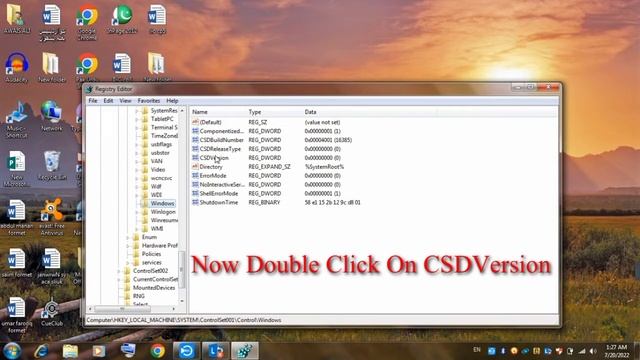Viewport: 640px width, 360px height.
Task: Click the ErrorMode DWORD icon
Action: pyautogui.click(x=195, y=176)
